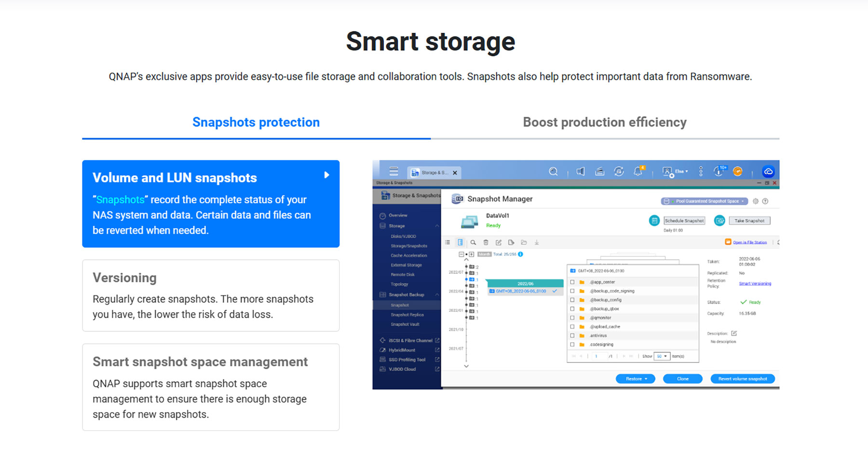The width and height of the screenshot is (868, 461).
Task: Open the Show 50 items dropdown
Action: 662,357
